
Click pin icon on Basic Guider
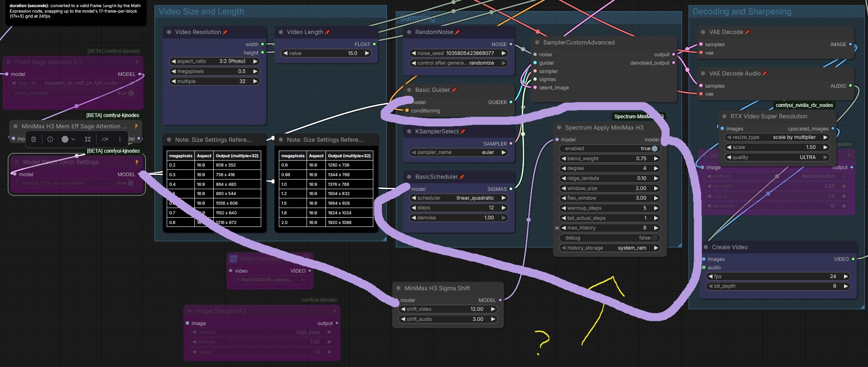[x=454, y=90]
